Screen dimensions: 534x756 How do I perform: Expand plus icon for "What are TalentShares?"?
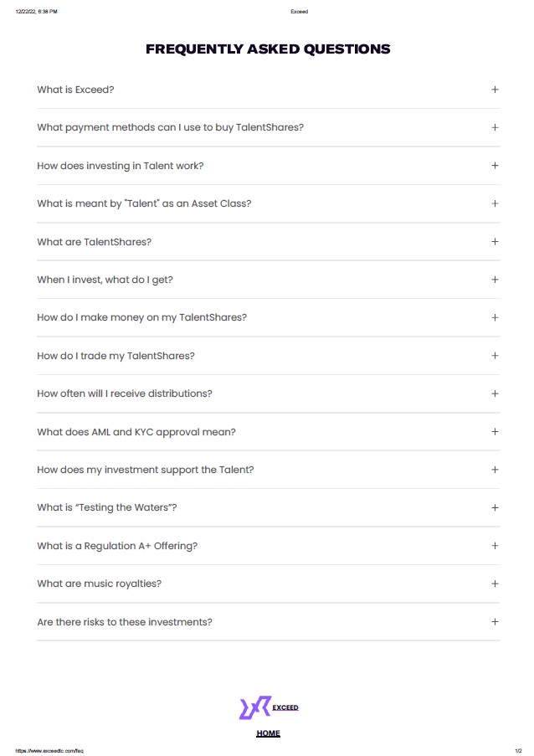coord(495,242)
